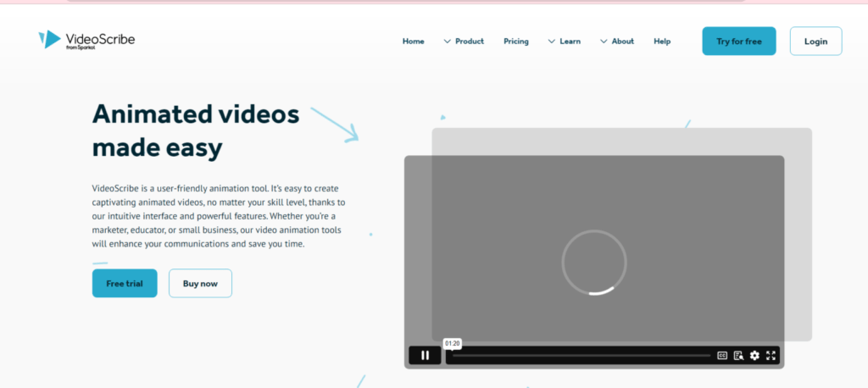The image size is (868, 388).
Task: Open the Pricing menu item
Action: click(515, 42)
